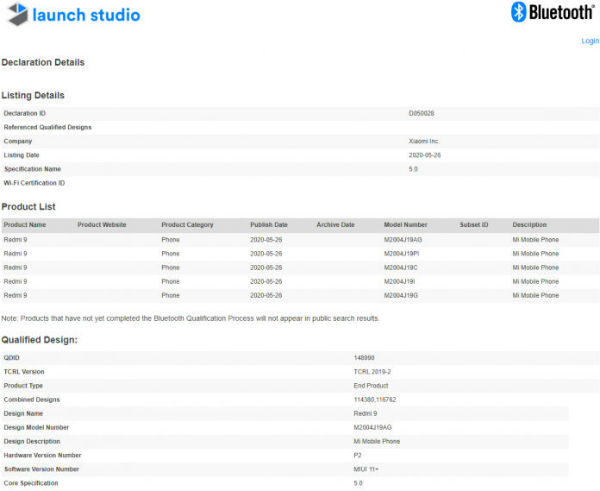Click 'Phone' category in the M2004J19C row
This screenshot has height=491, width=600.
tap(170, 268)
